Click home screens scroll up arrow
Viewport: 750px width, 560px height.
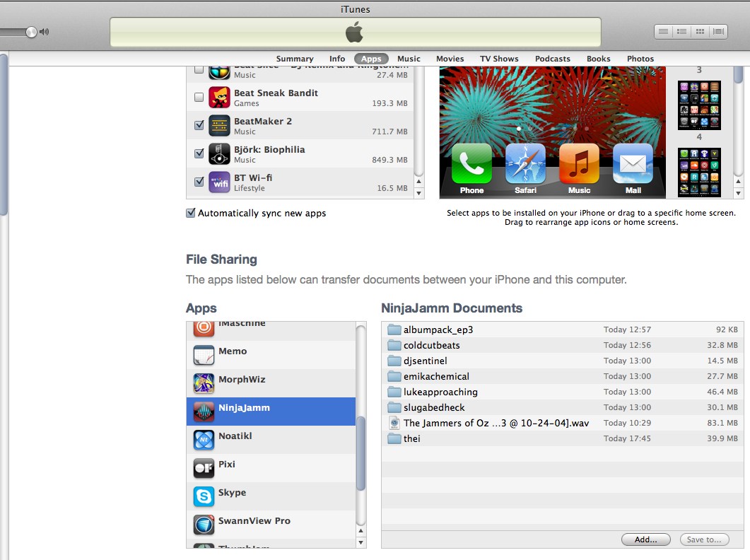coord(739,182)
